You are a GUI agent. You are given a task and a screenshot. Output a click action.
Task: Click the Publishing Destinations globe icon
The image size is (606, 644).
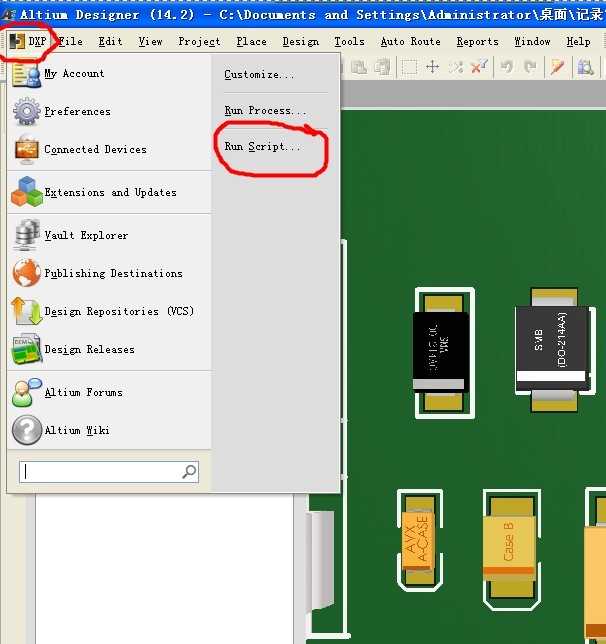[x=26, y=273]
